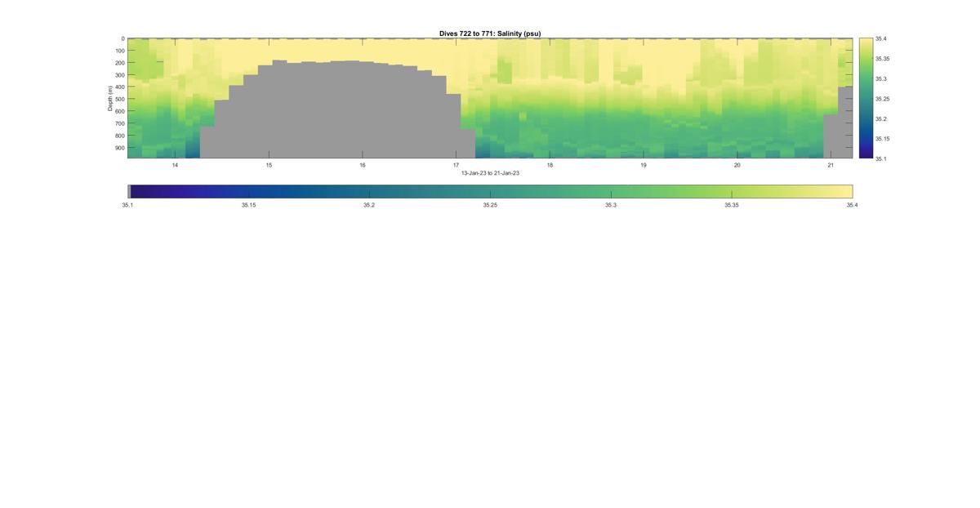Click the horizontal salinity colorbar below the plot

pos(490,191)
